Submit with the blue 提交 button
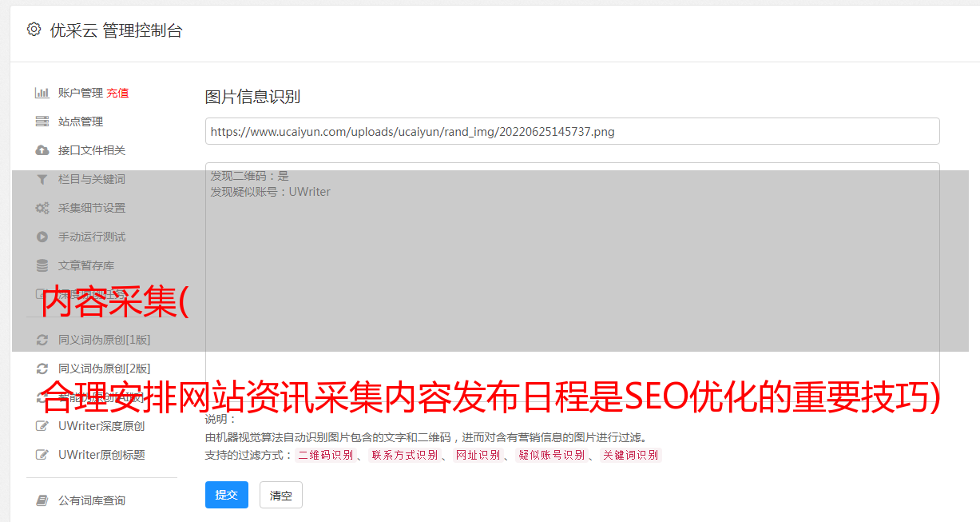 click(227, 495)
